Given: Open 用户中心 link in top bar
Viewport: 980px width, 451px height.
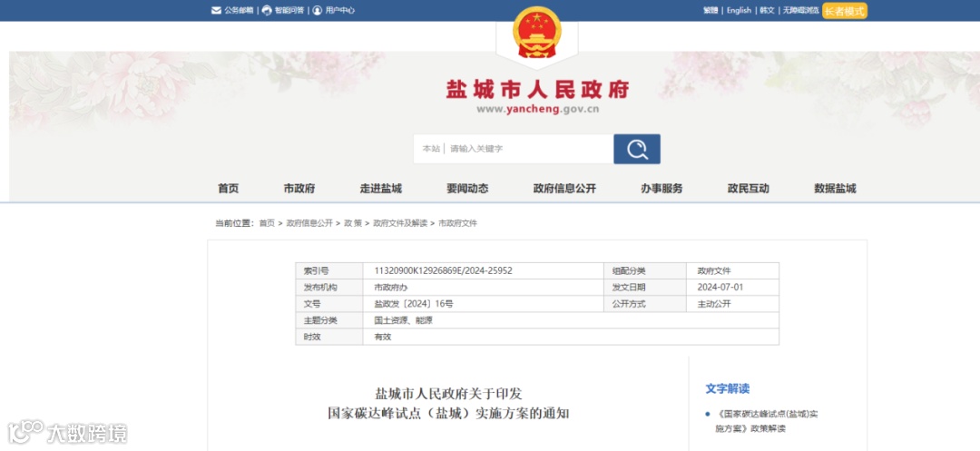Looking at the screenshot, I should click(340, 10).
